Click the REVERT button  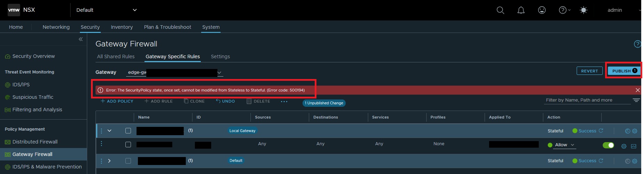(589, 71)
